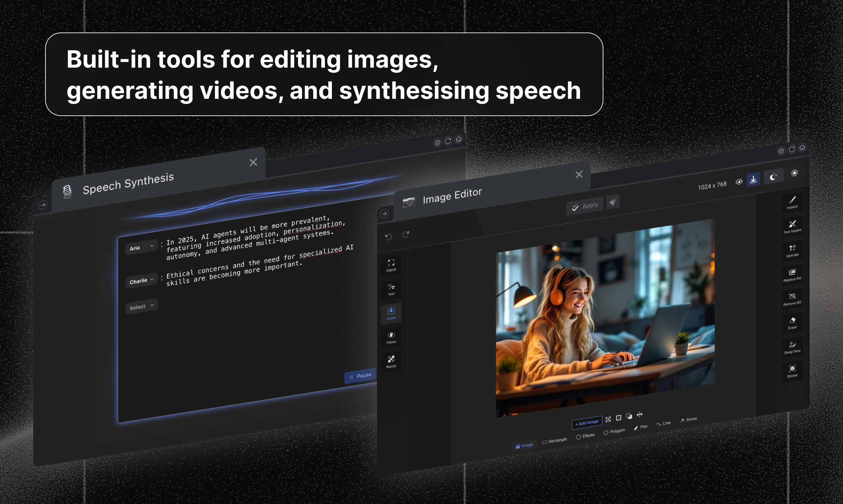Toggle dark mode with the moon icon

[773, 177]
